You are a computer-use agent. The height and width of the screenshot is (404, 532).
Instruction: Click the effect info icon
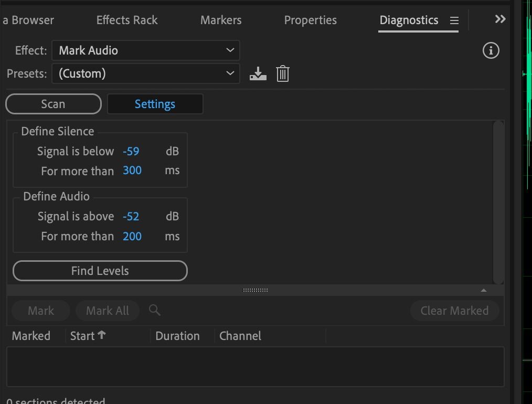(491, 50)
